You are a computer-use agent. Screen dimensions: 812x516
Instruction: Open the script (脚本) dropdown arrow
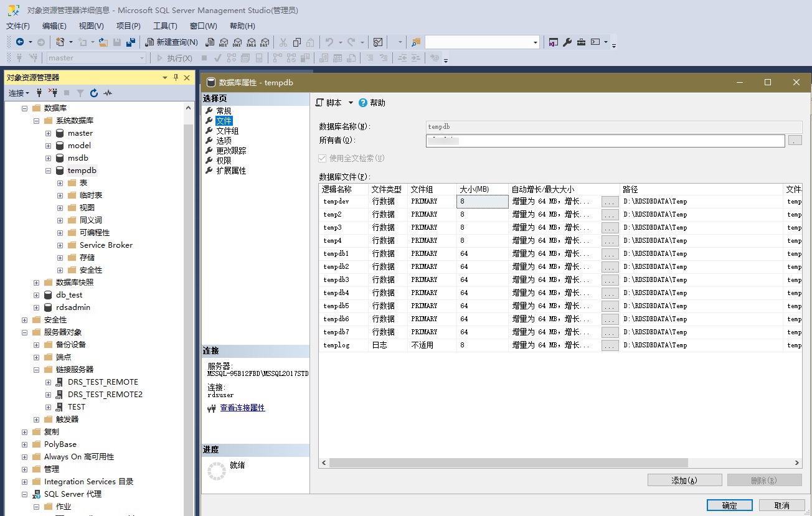click(351, 103)
